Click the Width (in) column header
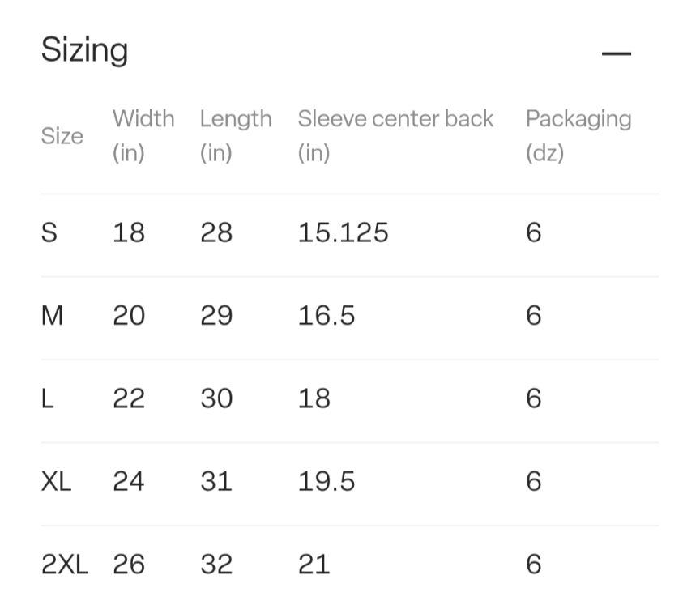This screenshot has height=605, width=700. (143, 135)
